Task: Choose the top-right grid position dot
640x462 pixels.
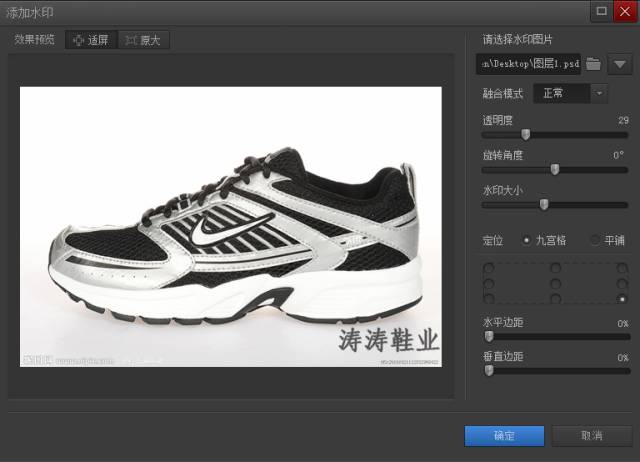Action: coord(622,269)
